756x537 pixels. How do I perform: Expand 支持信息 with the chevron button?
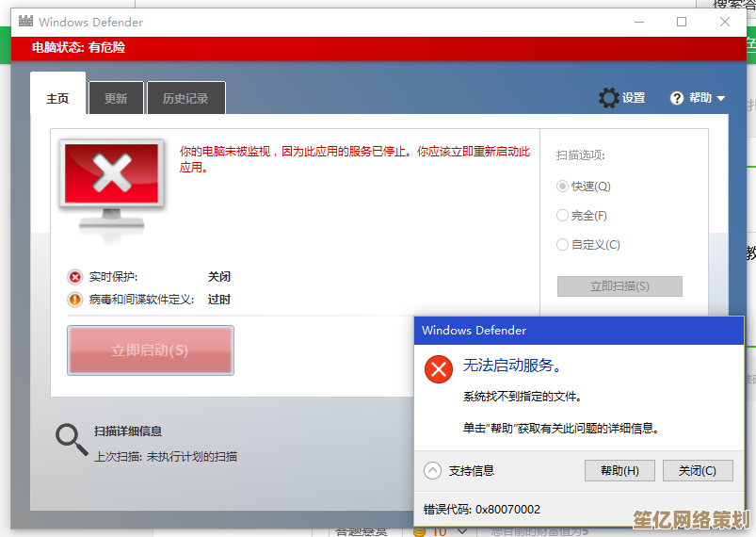tap(432, 470)
